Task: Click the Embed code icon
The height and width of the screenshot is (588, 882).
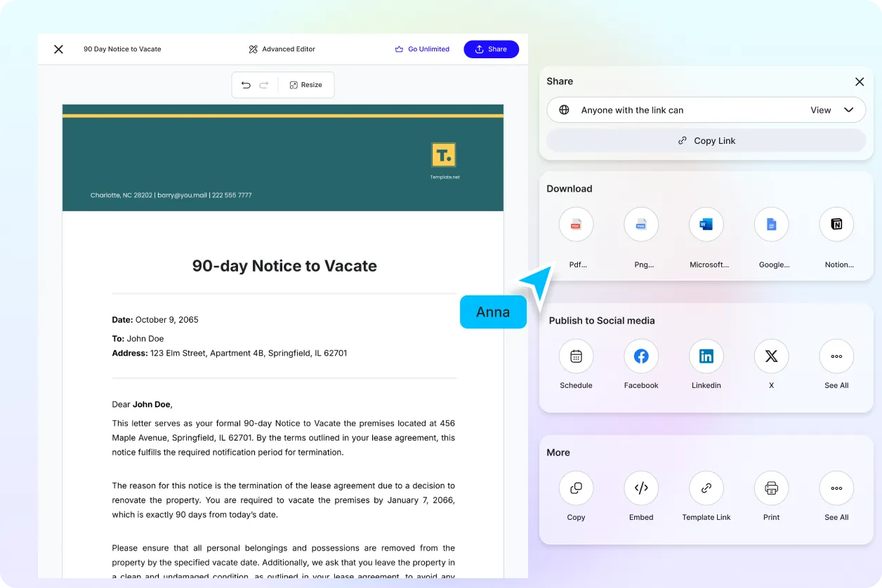Action: pos(641,488)
